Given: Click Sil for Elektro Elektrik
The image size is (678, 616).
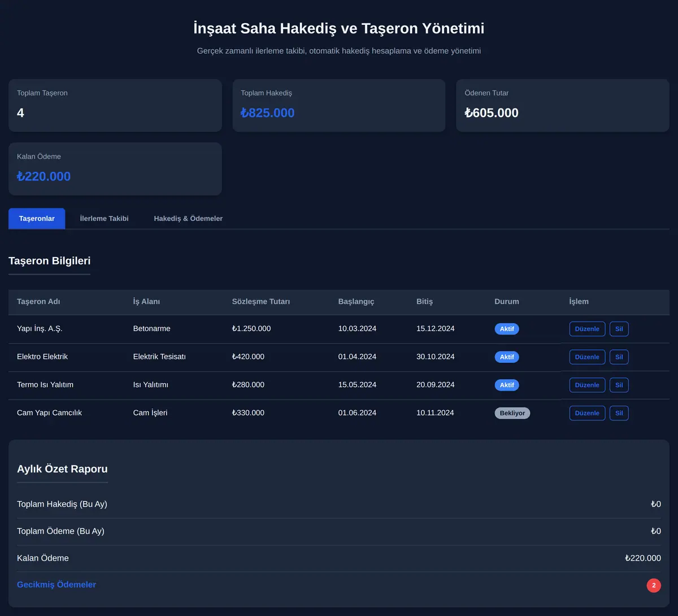Looking at the screenshot, I should pos(619,357).
